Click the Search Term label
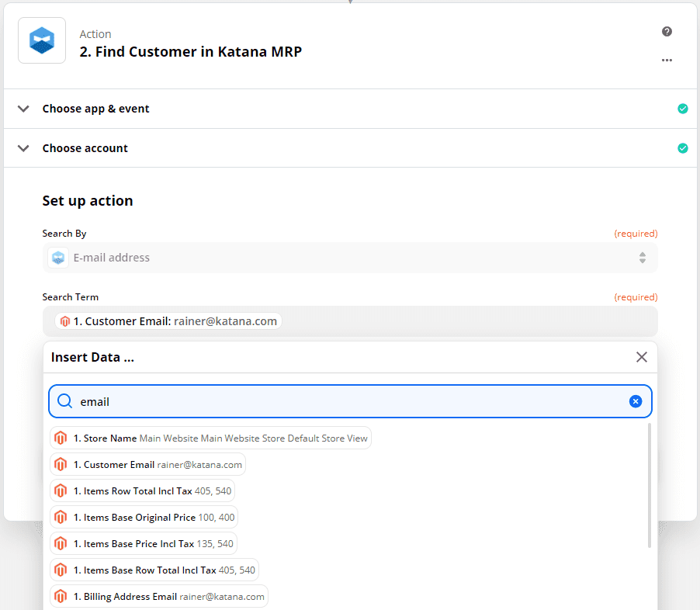Screen dimensions: 700x610 pos(70,297)
